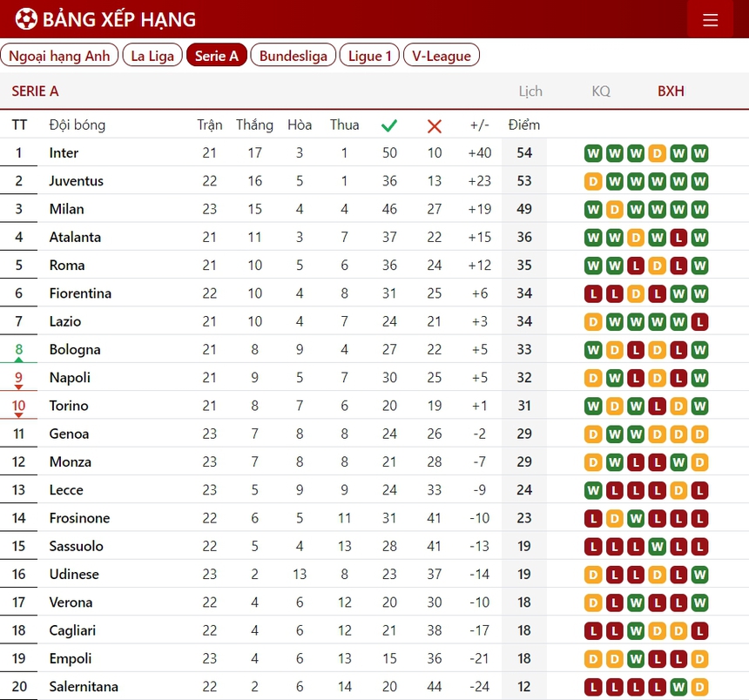Select the Ngoại hạng Anh league tab
The height and width of the screenshot is (700, 749).
pos(60,56)
